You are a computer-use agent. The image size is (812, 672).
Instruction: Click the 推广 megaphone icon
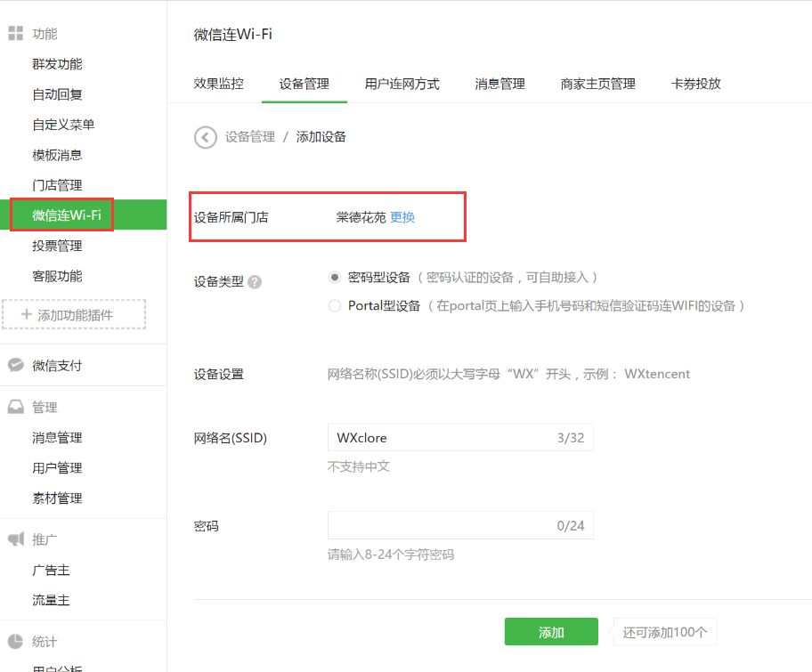tap(15, 539)
